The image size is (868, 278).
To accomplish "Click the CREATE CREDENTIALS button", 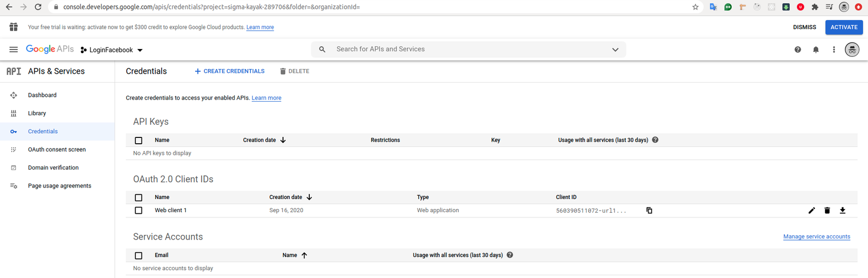I will click(x=229, y=71).
